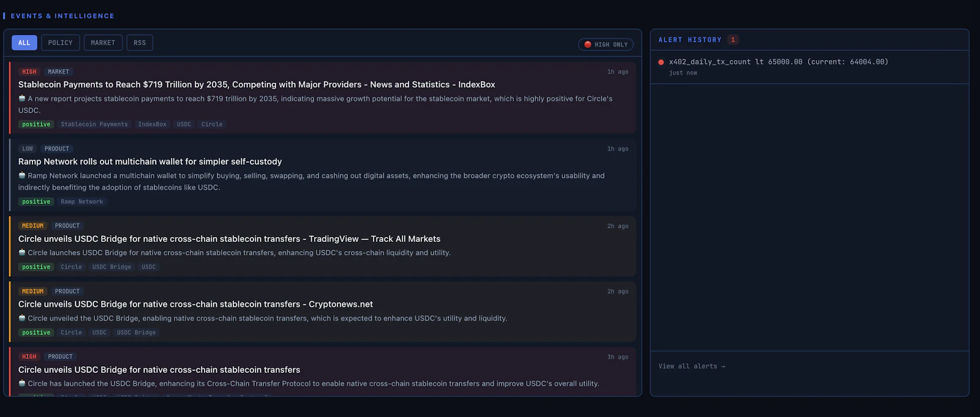Click summary bot icon in IndexBox story
Screen dimensions: 980x417
(x=22, y=98)
